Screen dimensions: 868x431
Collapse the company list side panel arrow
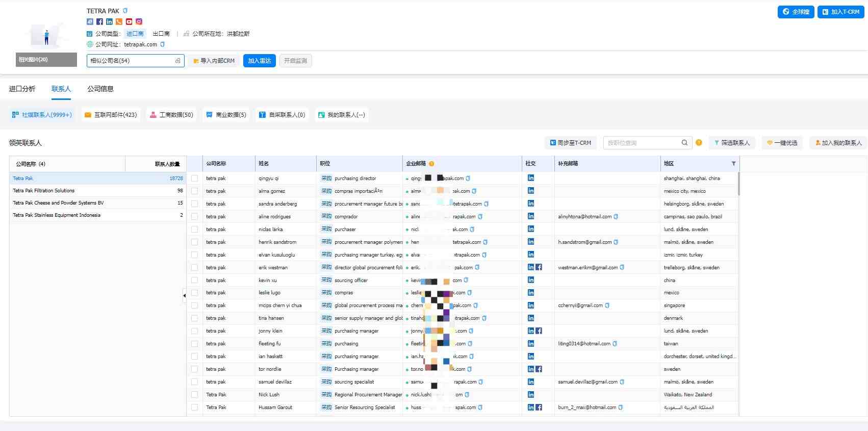[185, 295]
